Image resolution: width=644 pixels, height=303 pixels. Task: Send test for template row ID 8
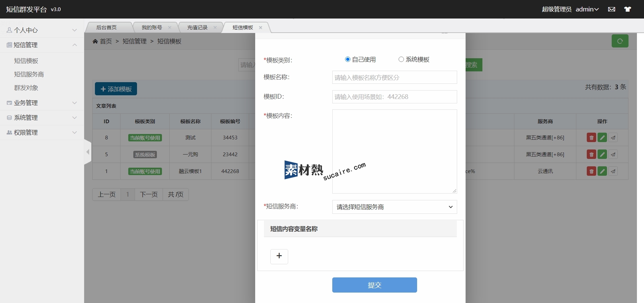tap(613, 138)
